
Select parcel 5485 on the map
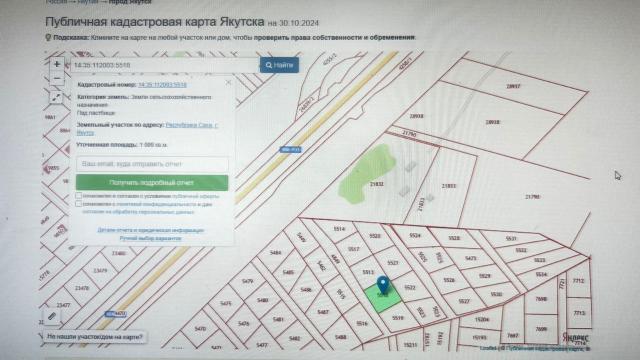pyautogui.click(x=288, y=272)
